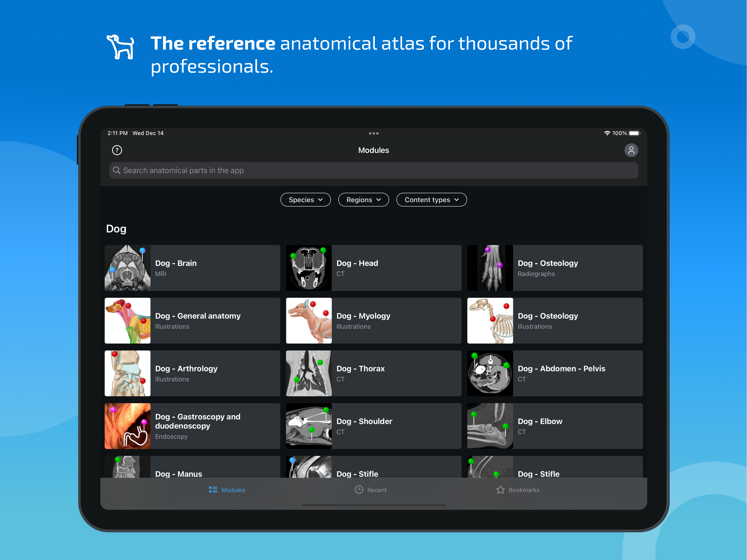
Task: Click the battery status icon
Action: click(634, 133)
